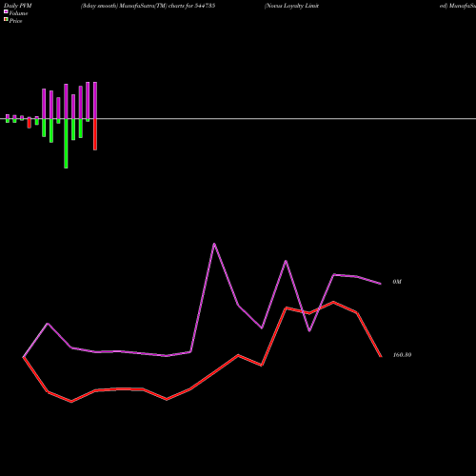Click the 'Volume' legend label
The height and width of the screenshot is (476, 476).
coord(18,13)
